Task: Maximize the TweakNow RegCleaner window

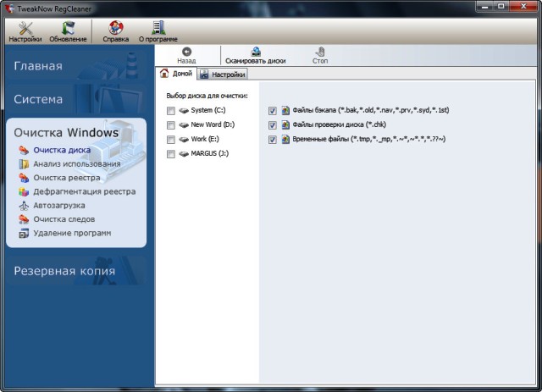Action: (501, 6)
